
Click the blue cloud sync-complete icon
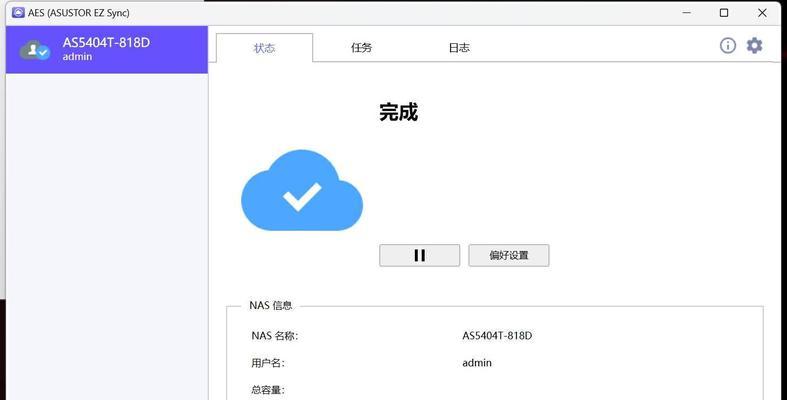tap(302, 190)
